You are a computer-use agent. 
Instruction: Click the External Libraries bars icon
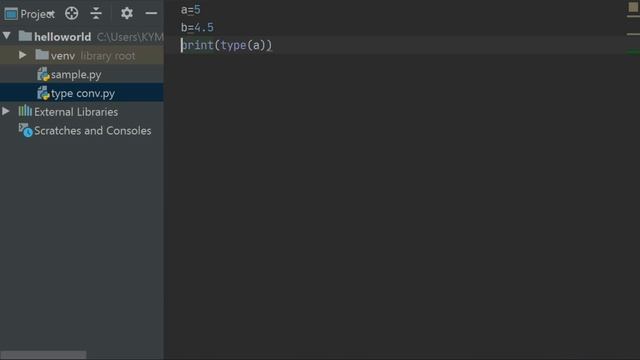(25, 111)
